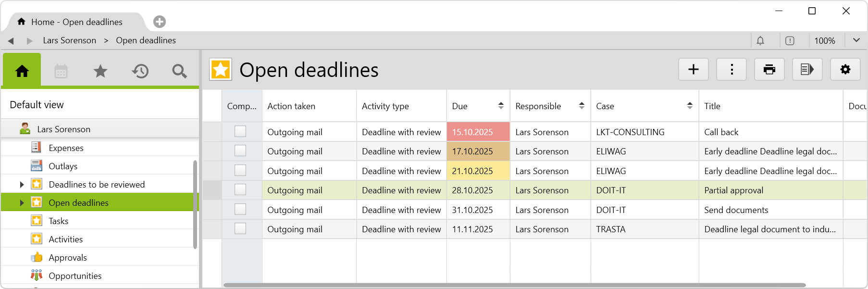868x289 pixels.
Task: Expand the Deadlines to be reviewed node
Action: pos(22,185)
